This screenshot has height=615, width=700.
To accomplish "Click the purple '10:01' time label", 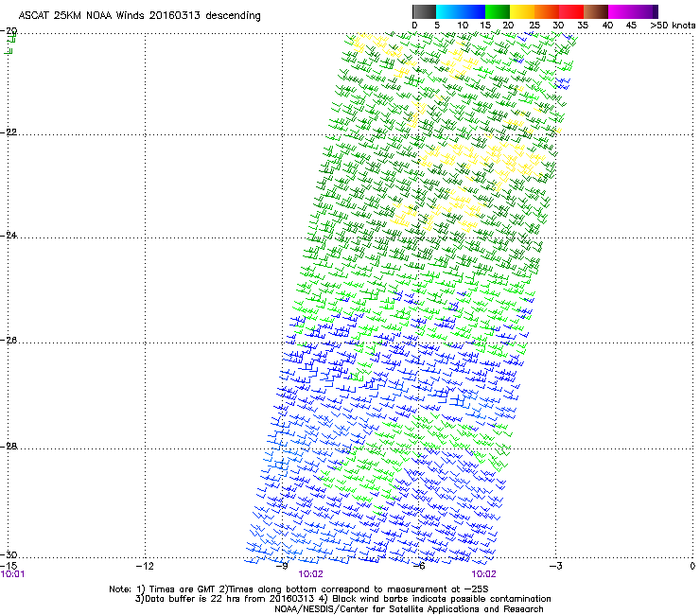I will [12, 574].
